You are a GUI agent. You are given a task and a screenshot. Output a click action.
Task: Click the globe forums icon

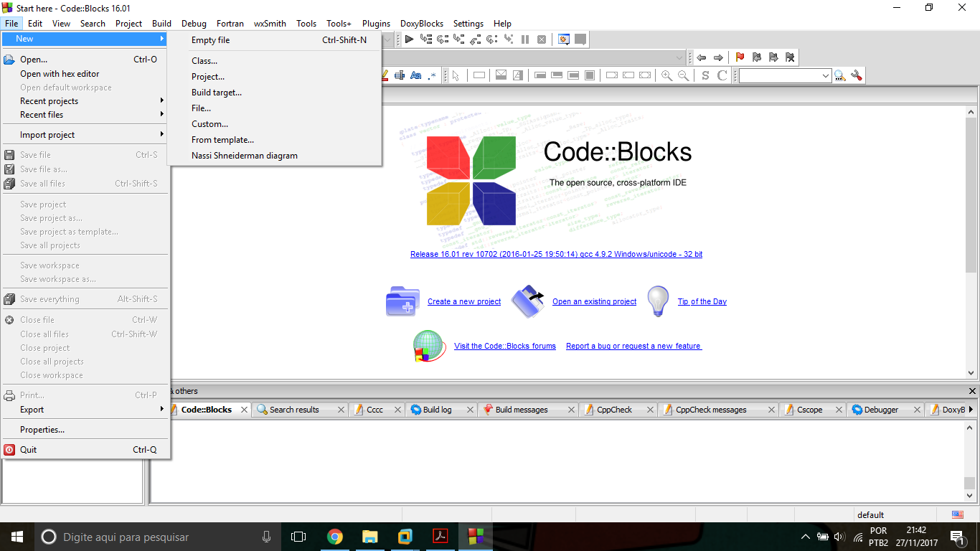click(429, 346)
